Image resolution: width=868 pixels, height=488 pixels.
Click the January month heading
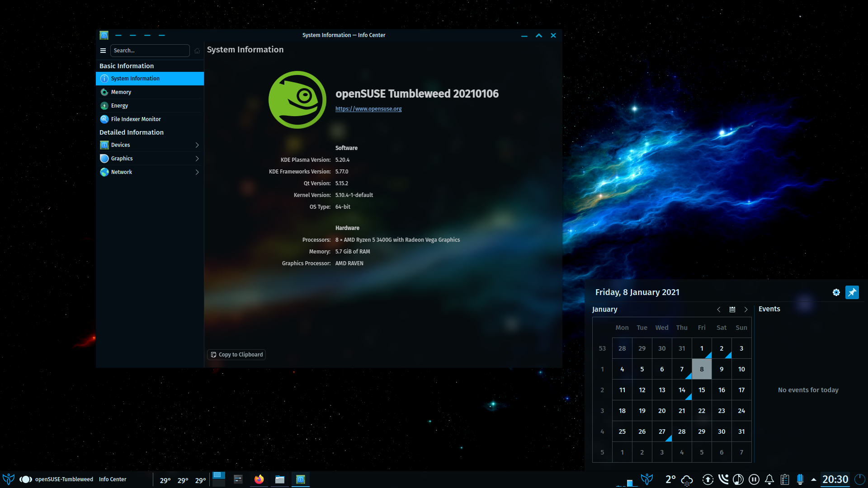pos(605,310)
